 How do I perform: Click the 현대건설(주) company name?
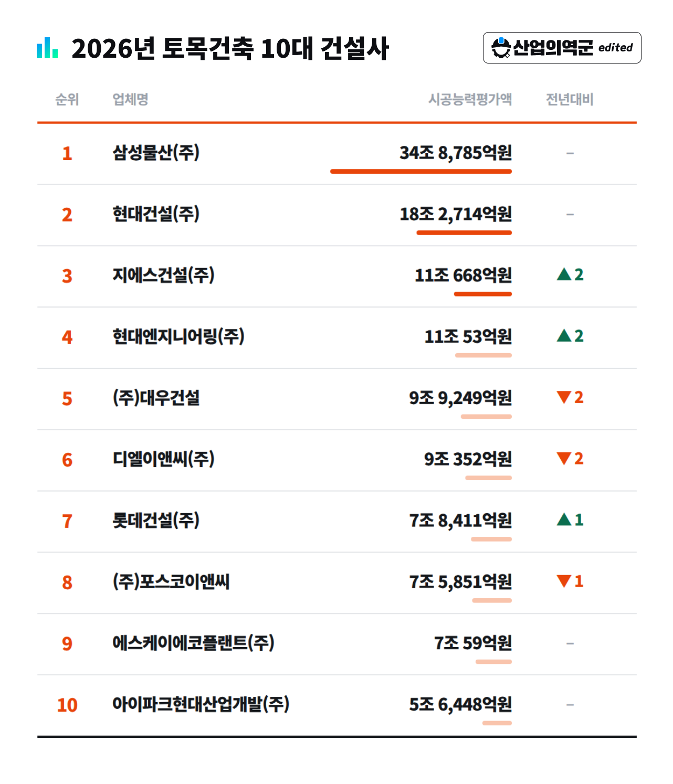[x=156, y=214]
